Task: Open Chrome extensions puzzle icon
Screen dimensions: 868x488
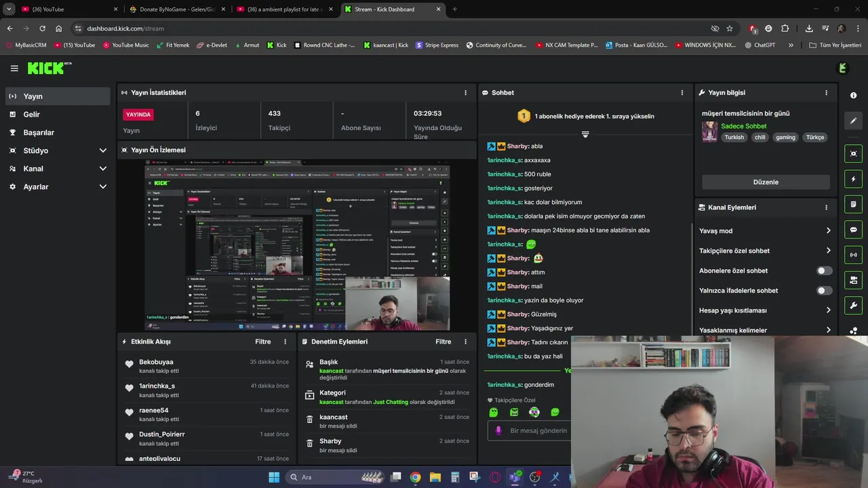Action: [785, 28]
